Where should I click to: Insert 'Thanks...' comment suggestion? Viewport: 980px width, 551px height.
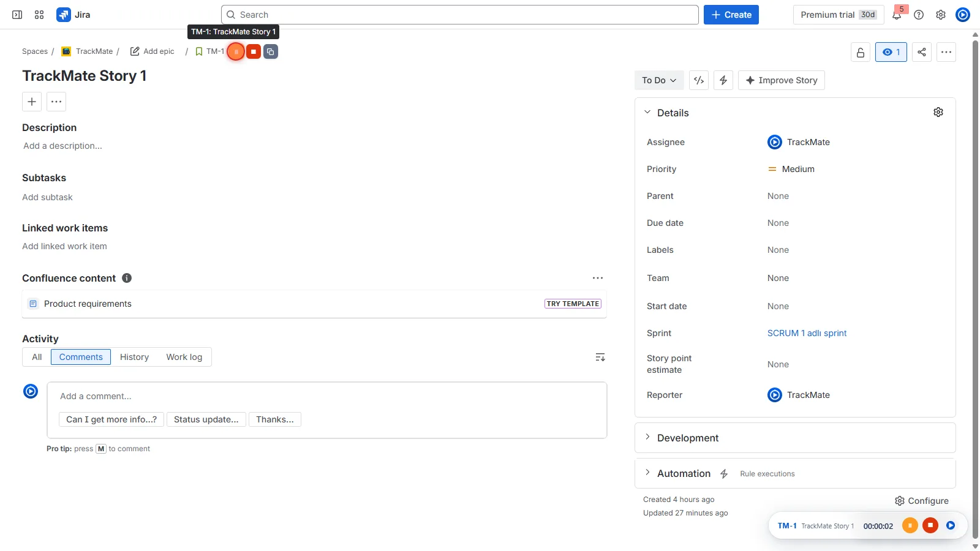275,419
